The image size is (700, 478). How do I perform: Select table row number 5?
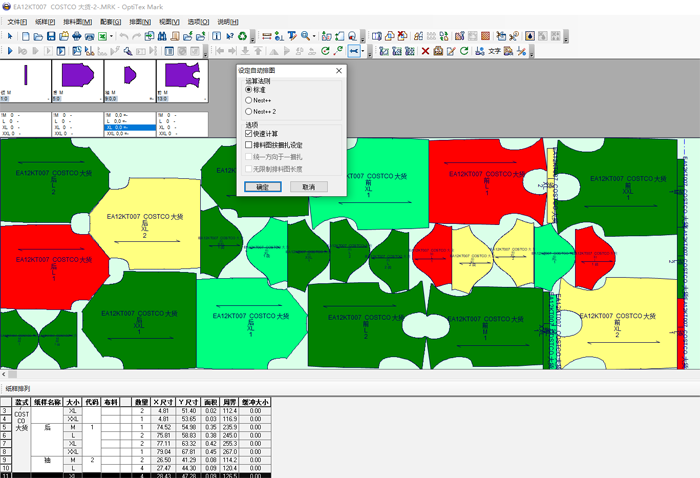[5, 427]
